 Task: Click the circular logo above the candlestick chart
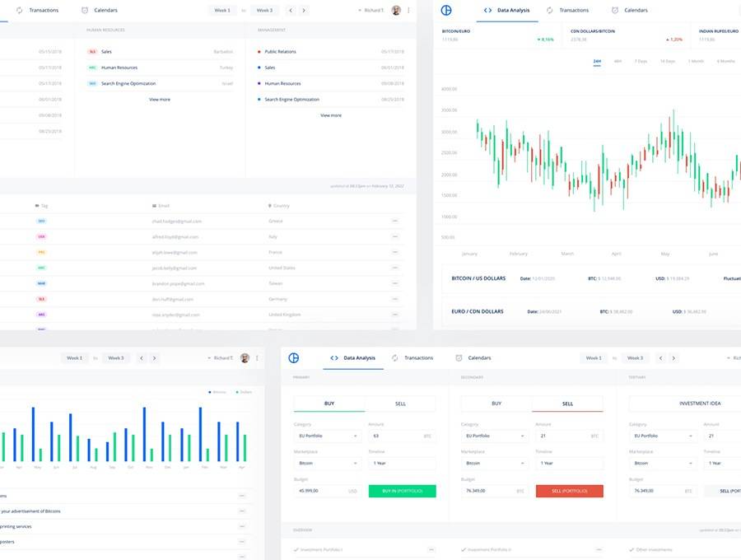coord(447,10)
